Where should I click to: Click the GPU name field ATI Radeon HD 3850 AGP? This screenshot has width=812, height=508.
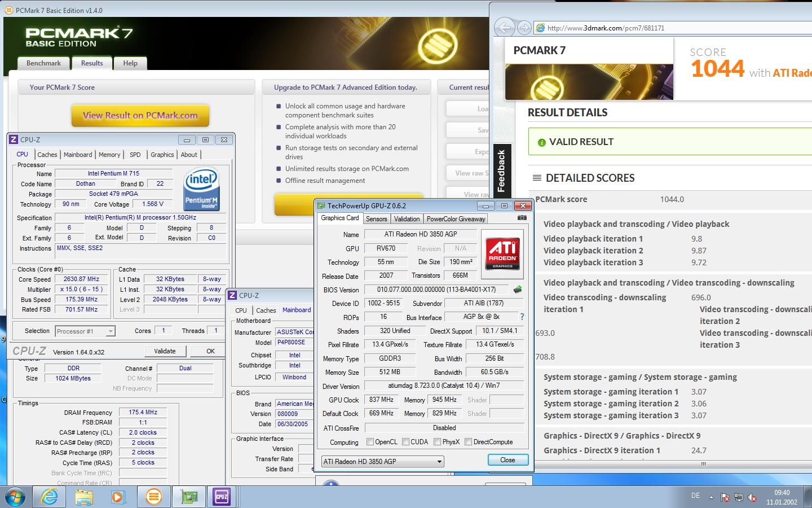pyautogui.click(x=421, y=234)
